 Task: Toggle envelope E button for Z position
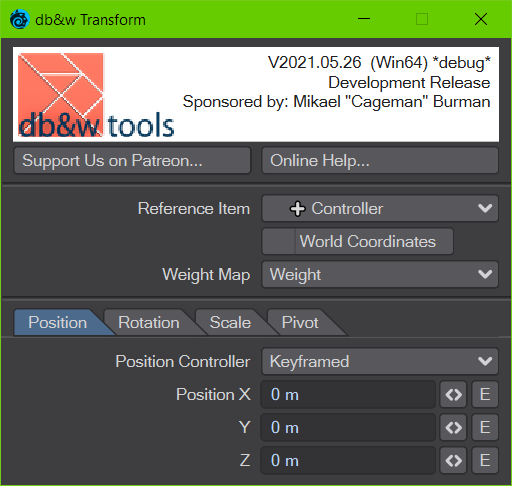coord(485,461)
